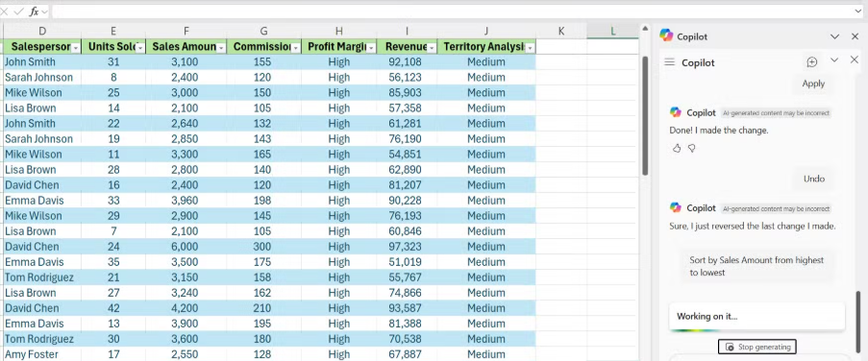Select column D header
The height and width of the screenshot is (361, 868).
pyautogui.click(x=42, y=32)
